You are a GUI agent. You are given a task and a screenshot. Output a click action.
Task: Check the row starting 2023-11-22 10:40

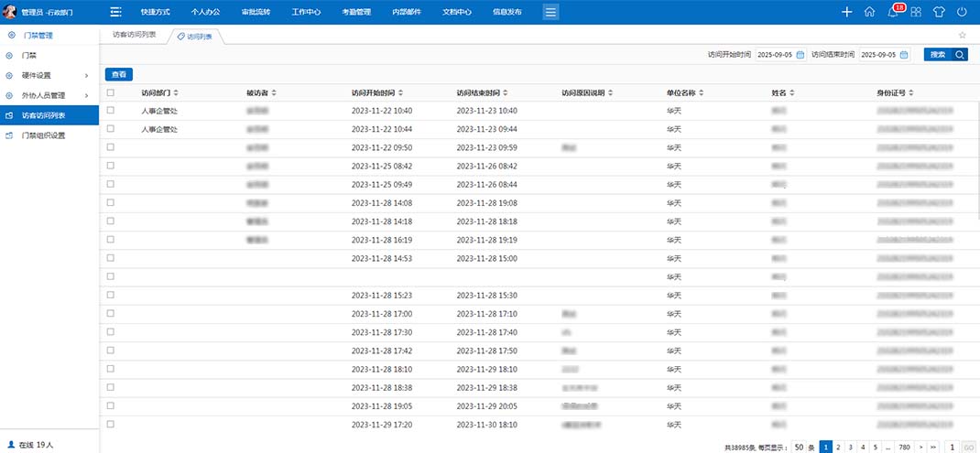111,110
